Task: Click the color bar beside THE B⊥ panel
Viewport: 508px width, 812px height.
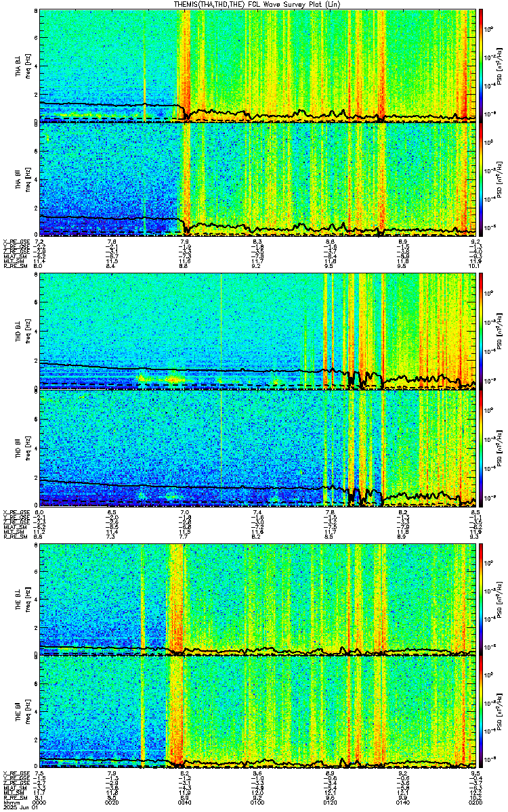Action: coord(482,599)
